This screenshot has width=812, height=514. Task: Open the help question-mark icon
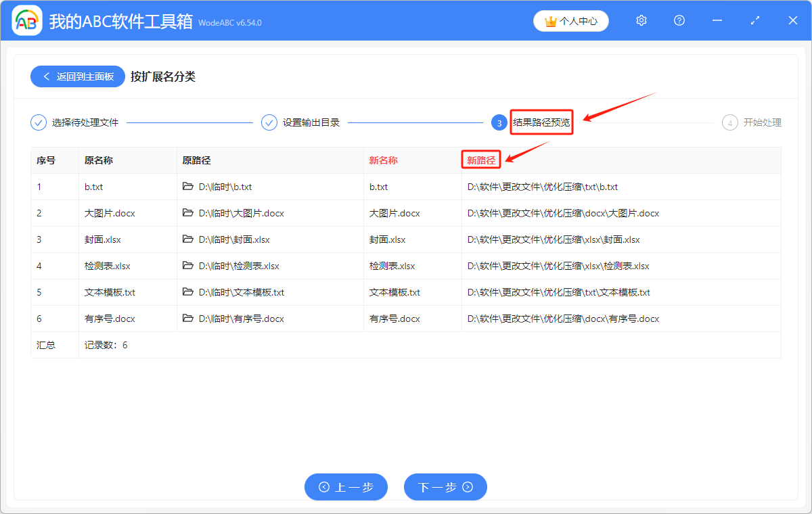tap(679, 20)
